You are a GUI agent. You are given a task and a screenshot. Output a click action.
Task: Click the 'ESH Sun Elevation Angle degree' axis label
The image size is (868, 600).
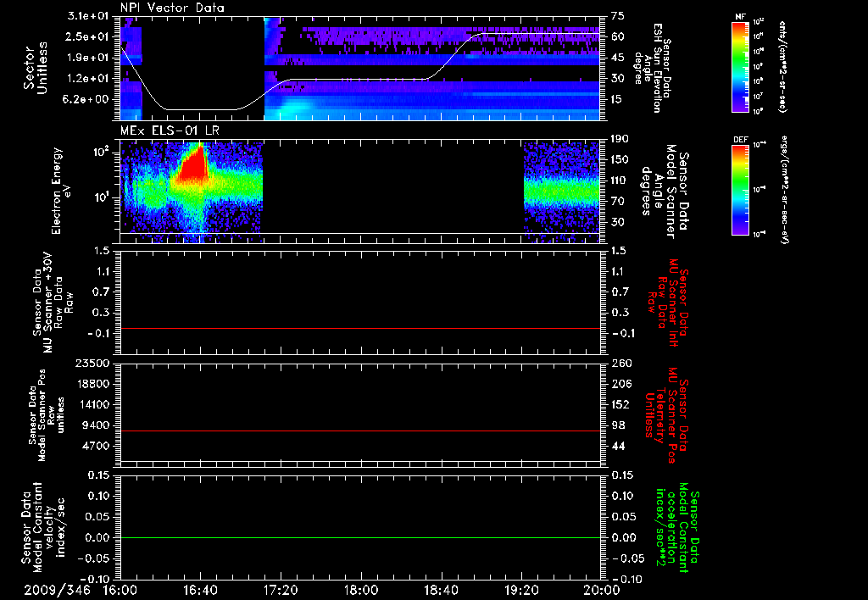point(654,68)
